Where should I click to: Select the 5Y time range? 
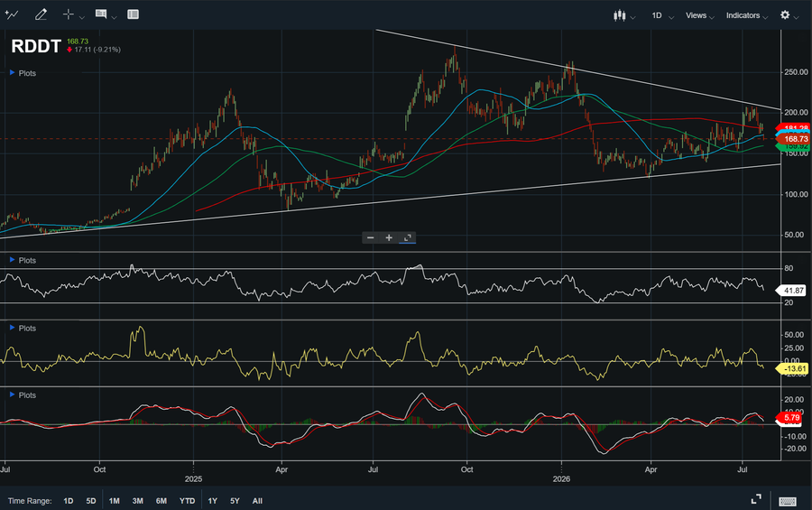[235, 501]
